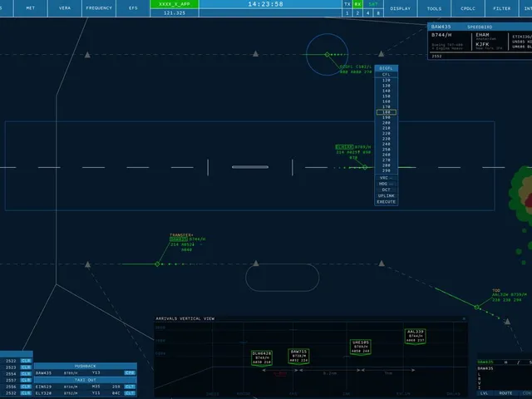Select the CFL row in the level menu
Image resolution: width=532 pixels, height=399 pixels.
[x=386, y=74]
